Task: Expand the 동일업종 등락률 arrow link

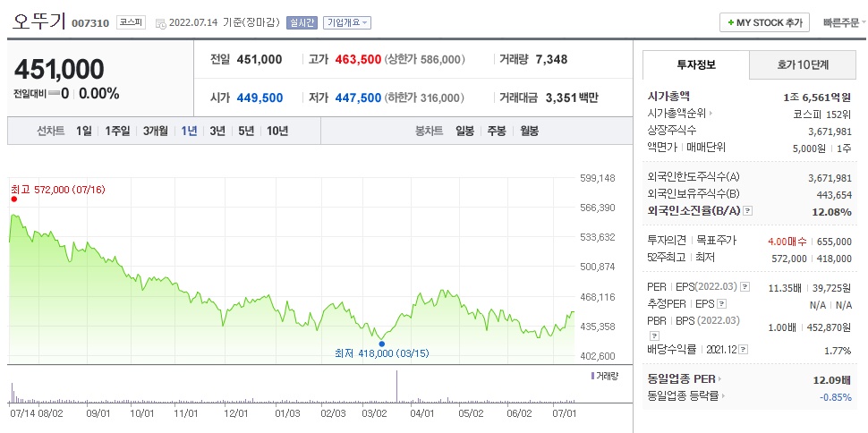Action: pyautogui.click(x=724, y=396)
